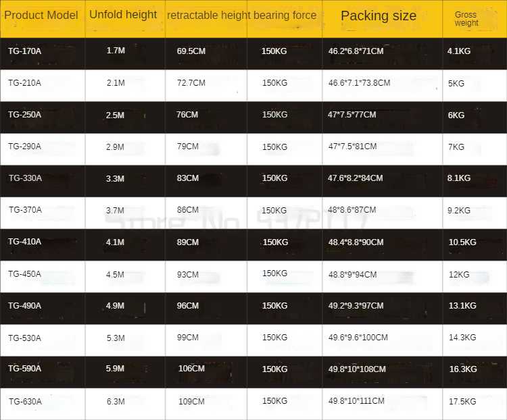Select the Gross weight header cell
The width and height of the screenshot is (507, 420).
tap(466, 19)
